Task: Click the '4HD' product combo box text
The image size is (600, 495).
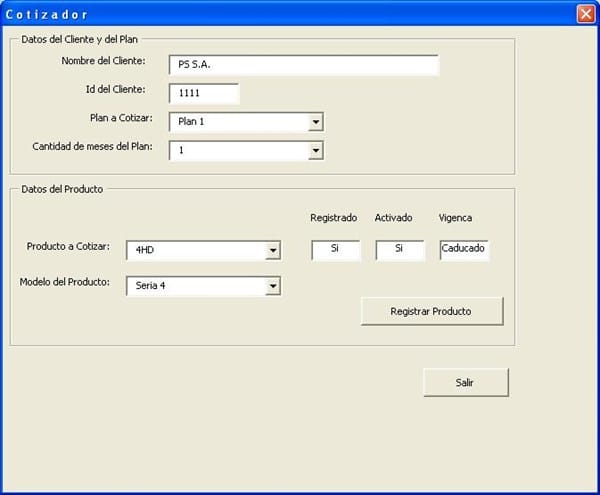Action: (195, 251)
